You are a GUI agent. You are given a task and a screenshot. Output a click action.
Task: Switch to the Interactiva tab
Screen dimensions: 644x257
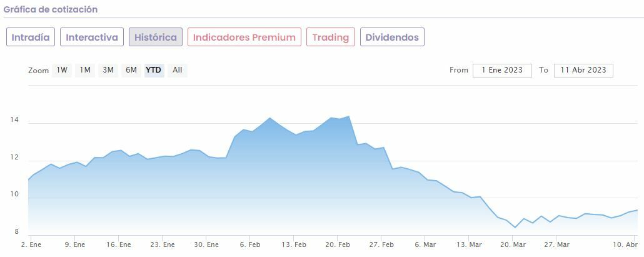92,37
